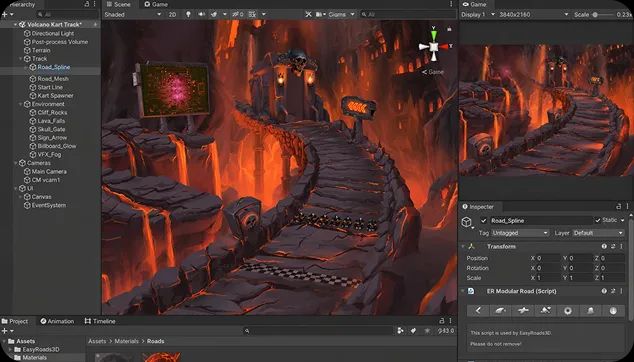634x362 pixels.
Task: Open Transform component preset icon
Action: 613,246
